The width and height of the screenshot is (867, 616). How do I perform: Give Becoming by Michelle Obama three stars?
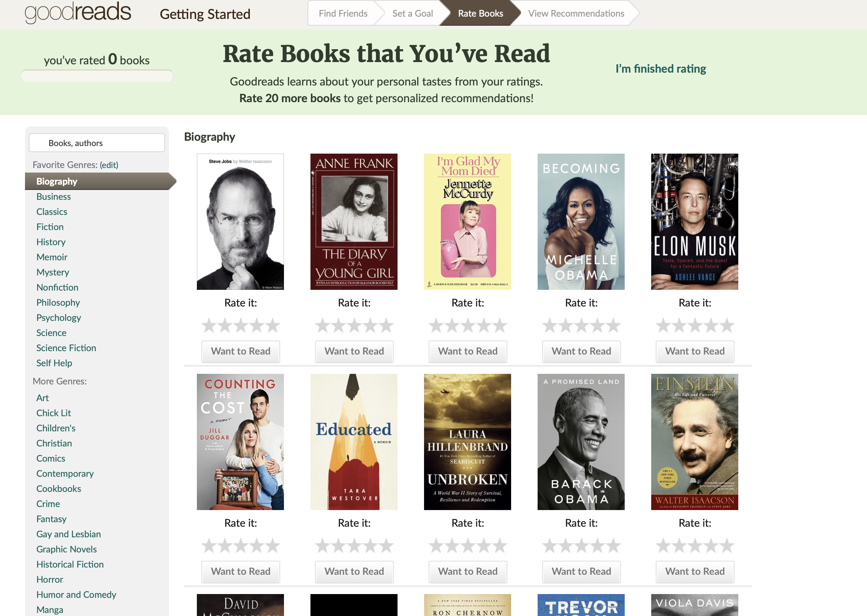click(581, 325)
